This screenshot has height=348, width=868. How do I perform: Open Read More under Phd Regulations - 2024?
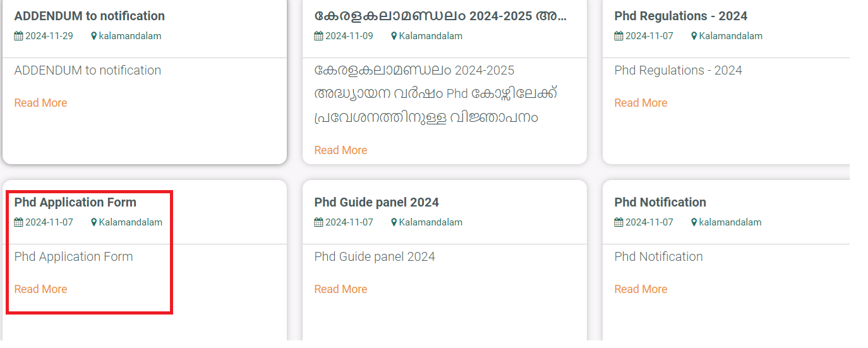pos(641,103)
